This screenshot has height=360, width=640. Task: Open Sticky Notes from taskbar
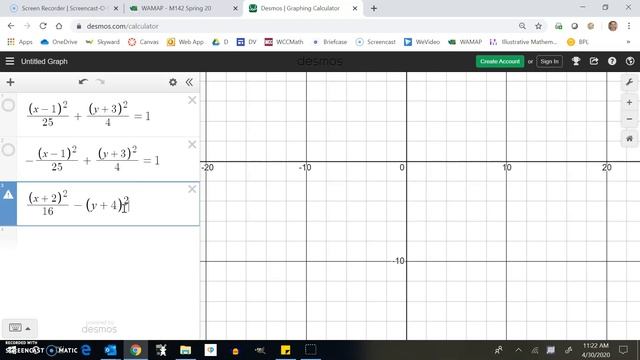(x=286, y=350)
